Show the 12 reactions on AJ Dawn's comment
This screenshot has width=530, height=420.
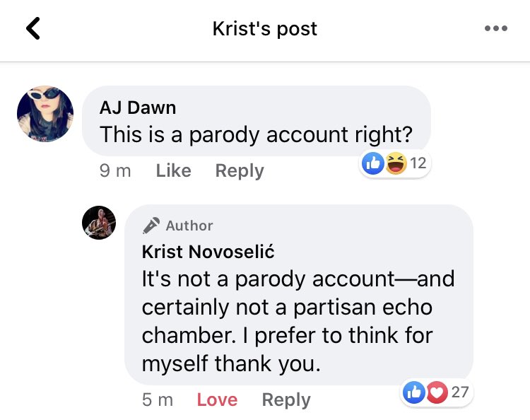(x=418, y=164)
